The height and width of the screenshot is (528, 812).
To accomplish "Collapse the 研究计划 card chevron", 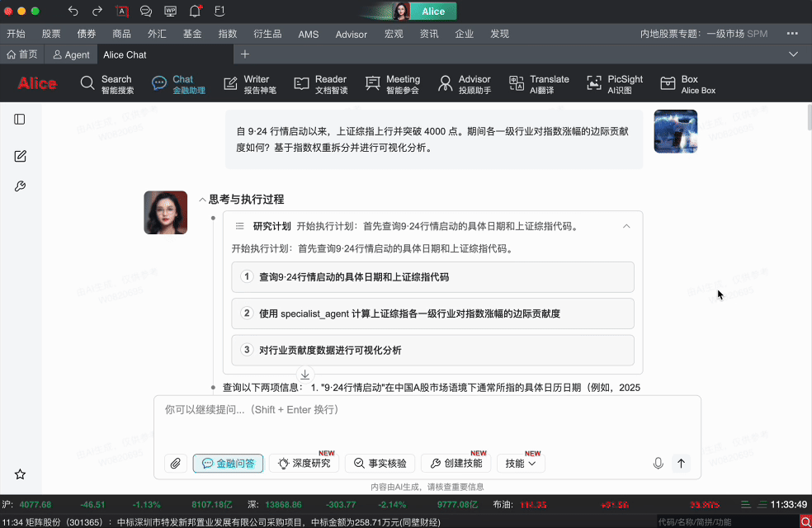I will pos(626,226).
